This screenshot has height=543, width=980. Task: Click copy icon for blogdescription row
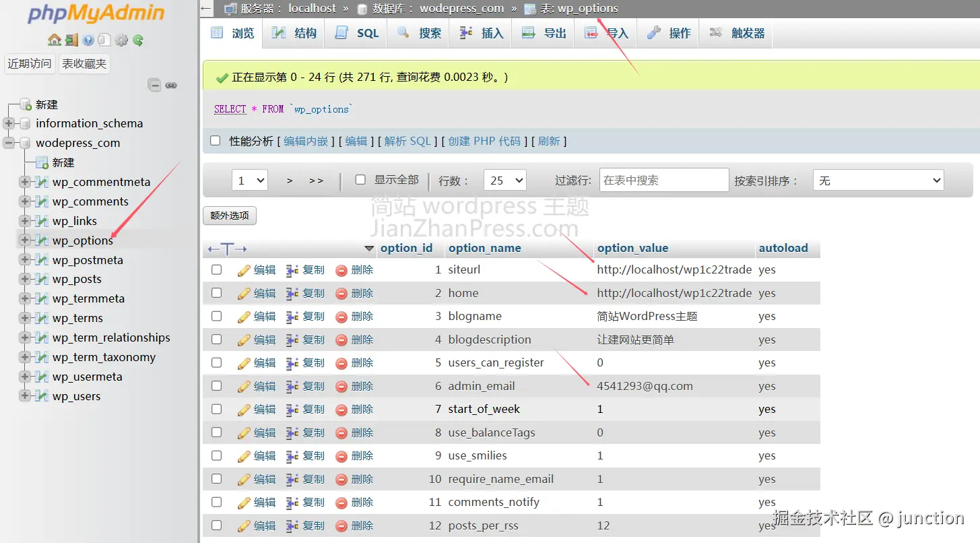292,340
